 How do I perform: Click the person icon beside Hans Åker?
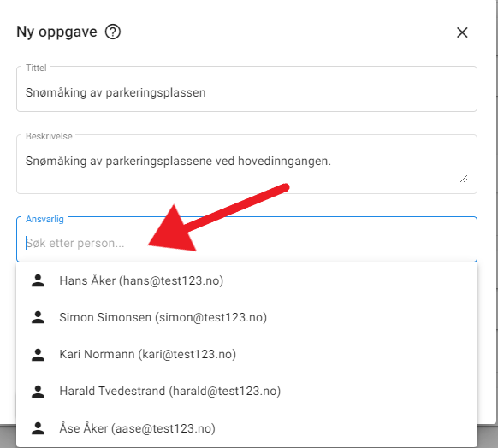pyautogui.click(x=38, y=280)
